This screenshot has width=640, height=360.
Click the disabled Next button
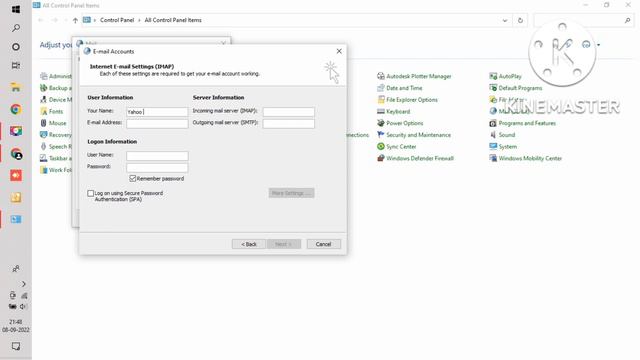[284, 244]
